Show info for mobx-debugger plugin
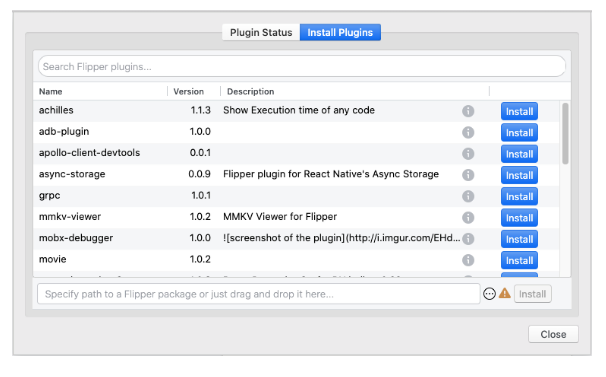This screenshot has height=377, width=606. [x=468, y=239]
